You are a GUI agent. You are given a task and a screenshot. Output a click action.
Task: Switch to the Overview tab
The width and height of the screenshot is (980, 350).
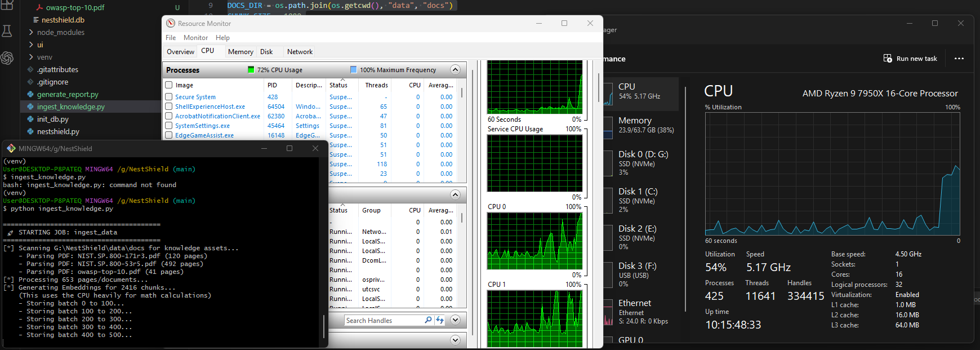click(x=181, y=52)
